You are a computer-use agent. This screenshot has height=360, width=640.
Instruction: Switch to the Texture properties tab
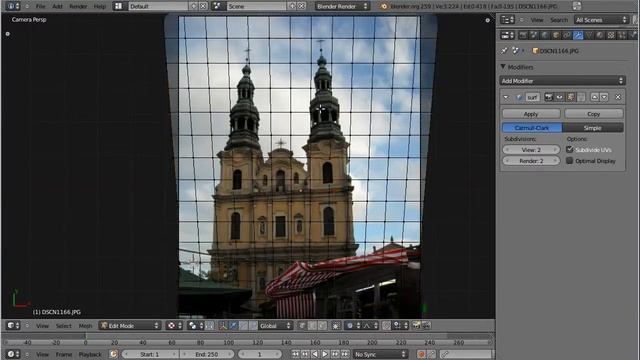[611, 36]
